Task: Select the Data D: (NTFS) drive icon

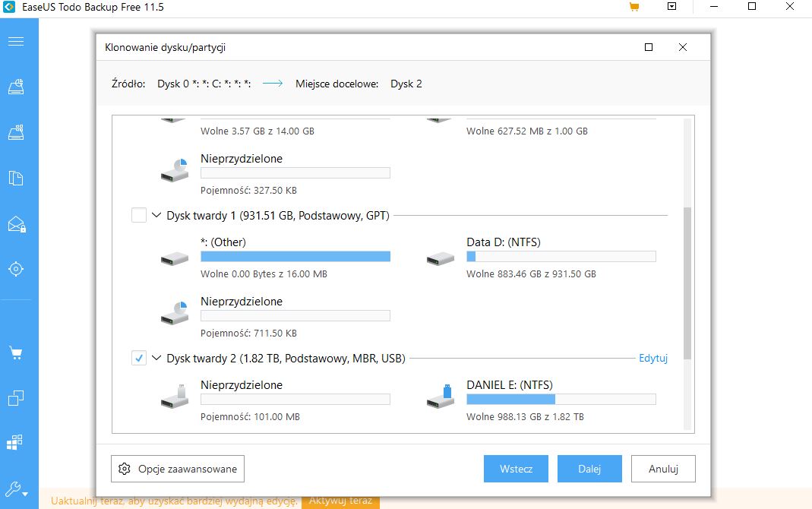Action: [441, 258]
